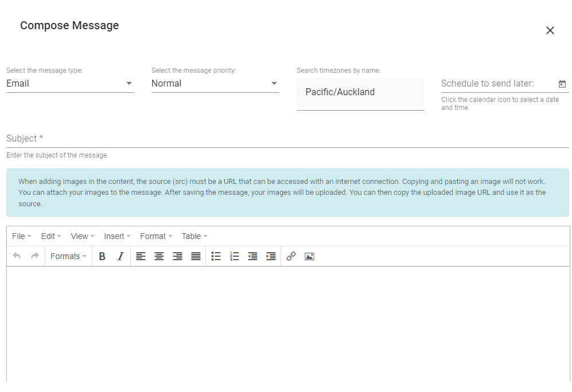Insert a bulleted list
The image size is (572, 392).
coord(216,256)
